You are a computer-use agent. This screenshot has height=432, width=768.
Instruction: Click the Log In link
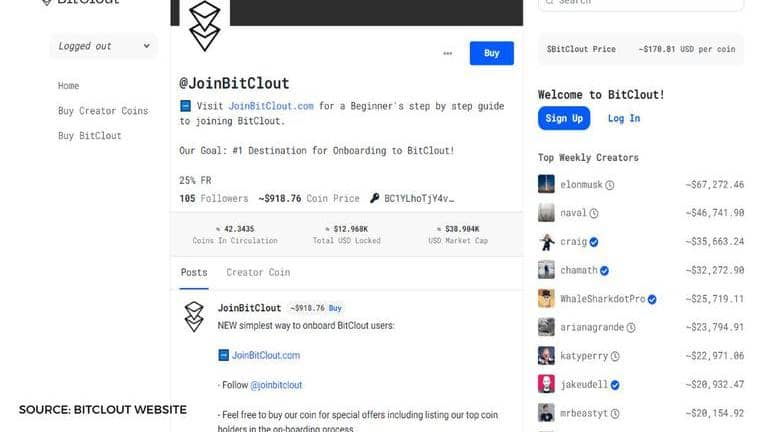624,118
